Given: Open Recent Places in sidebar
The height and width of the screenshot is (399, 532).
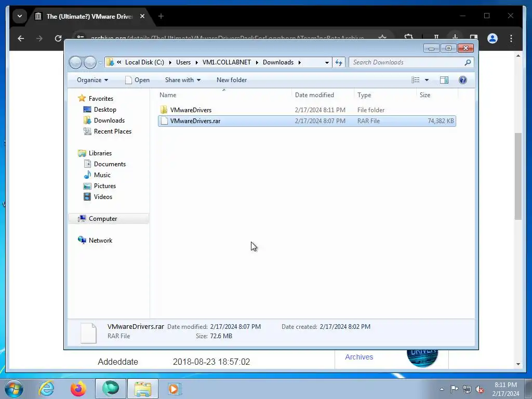Looking at the screenshot, I should click(112, 131).
